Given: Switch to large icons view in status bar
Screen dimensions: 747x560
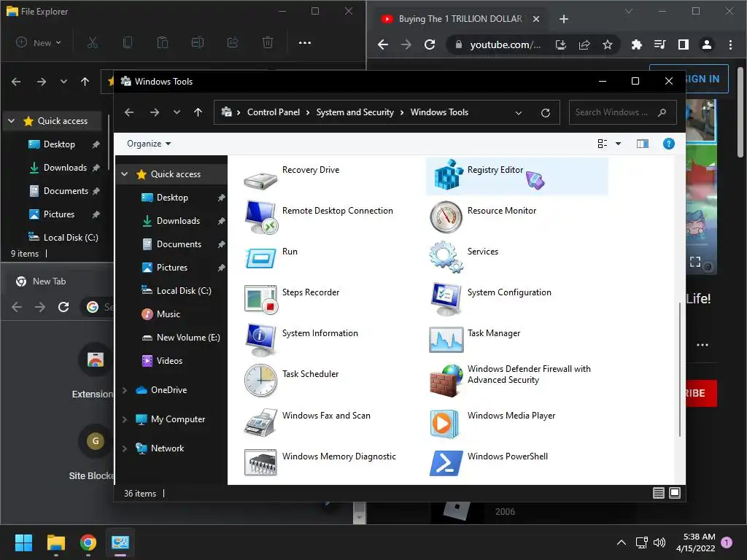Looking at the screenshot, I should (x=675, y=493).
